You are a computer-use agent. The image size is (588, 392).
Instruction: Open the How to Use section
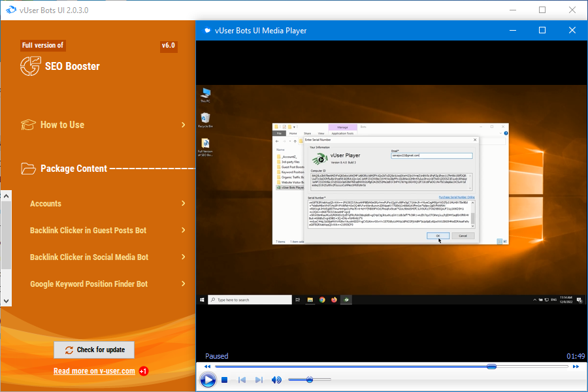(x=62, y=125)
